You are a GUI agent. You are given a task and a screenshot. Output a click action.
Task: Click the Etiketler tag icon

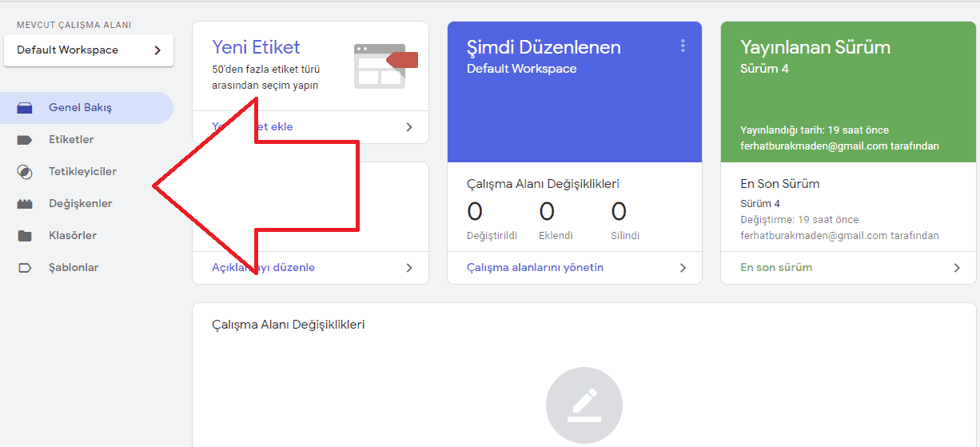(25, 140)
